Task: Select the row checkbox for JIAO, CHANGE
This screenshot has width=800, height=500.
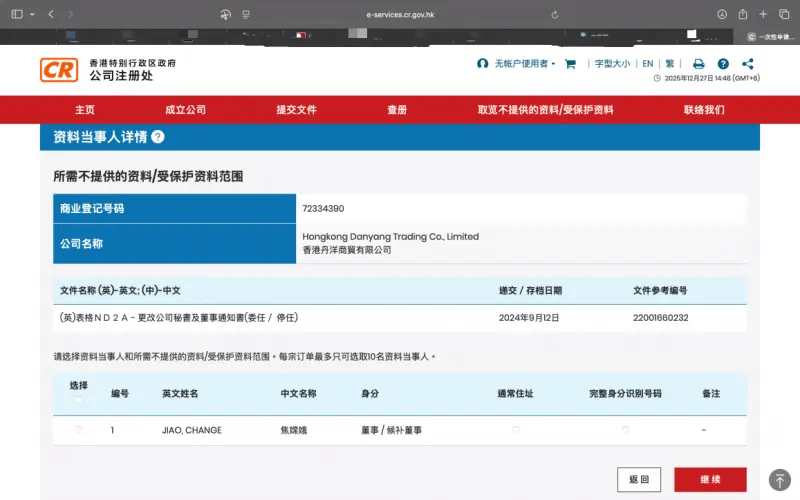Action: coord(79,430)
